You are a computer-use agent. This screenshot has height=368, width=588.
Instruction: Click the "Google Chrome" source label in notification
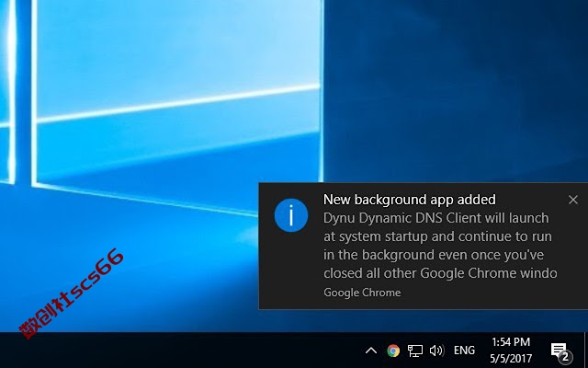[x=362, y=293]
